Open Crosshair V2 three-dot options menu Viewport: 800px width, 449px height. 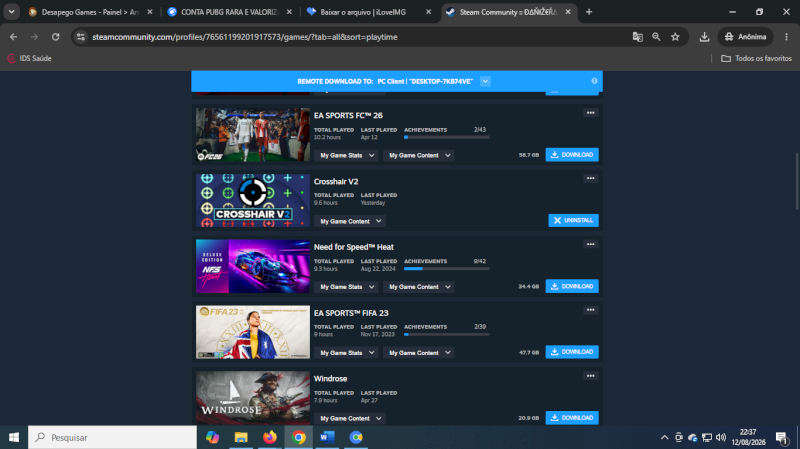tap(590, 179)
